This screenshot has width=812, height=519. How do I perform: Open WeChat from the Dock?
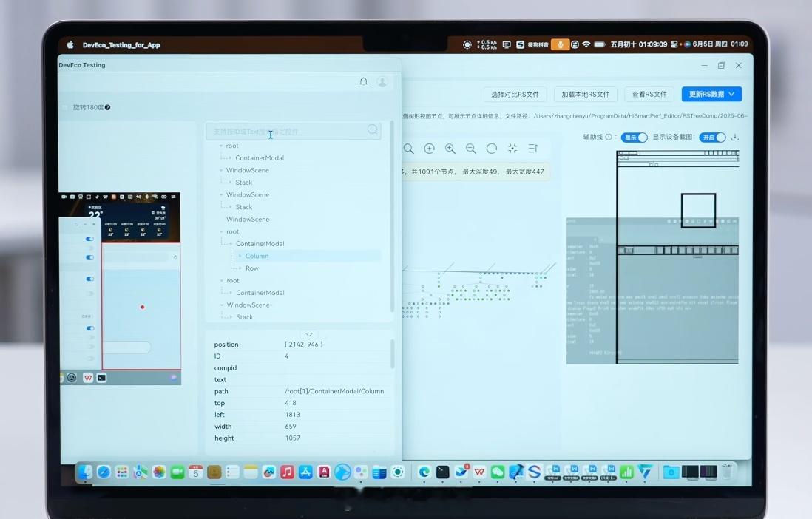pyautogui.click(x=497, y=472)
